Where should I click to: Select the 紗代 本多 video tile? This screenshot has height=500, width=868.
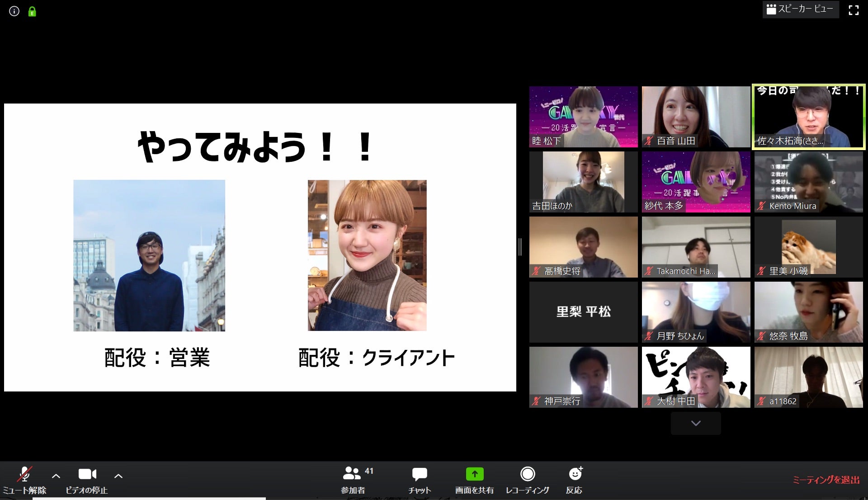pos(696,182)
